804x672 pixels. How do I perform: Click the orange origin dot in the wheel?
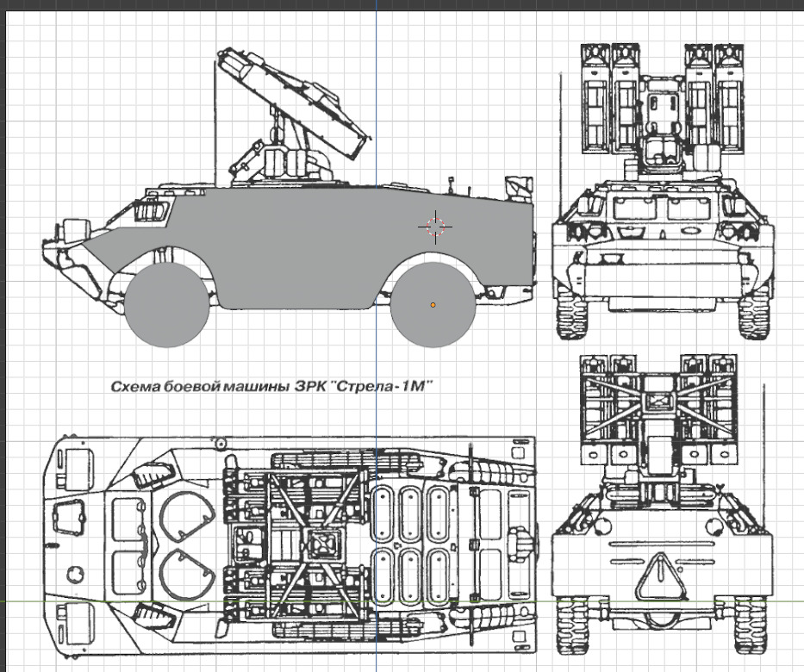[x=433, y=304]
